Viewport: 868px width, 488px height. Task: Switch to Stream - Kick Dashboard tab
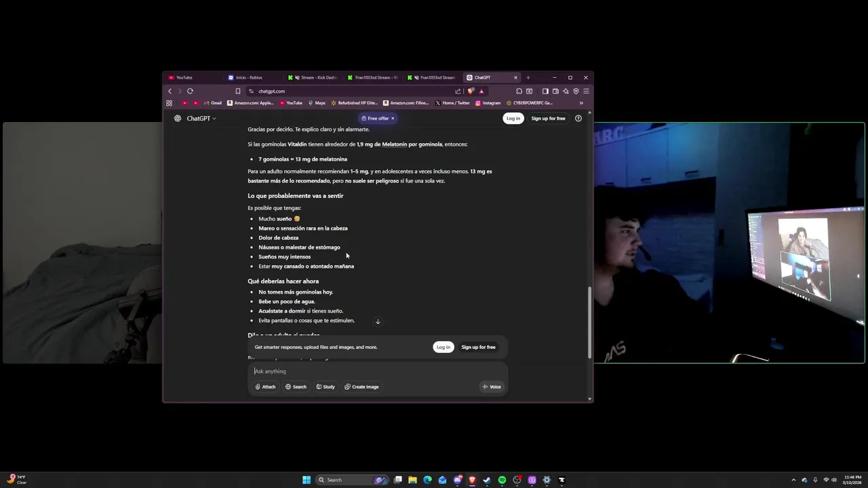tap(312, 77)
